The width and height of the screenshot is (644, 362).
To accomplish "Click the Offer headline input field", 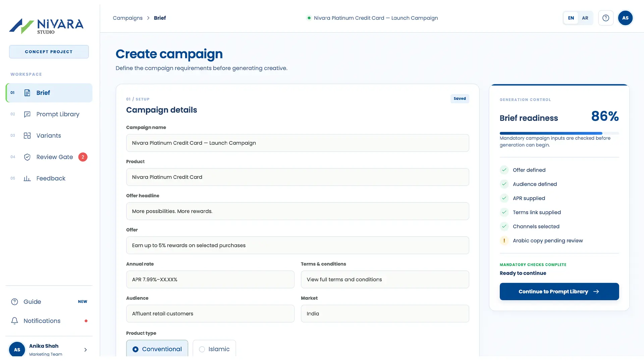I will [298, 212].
